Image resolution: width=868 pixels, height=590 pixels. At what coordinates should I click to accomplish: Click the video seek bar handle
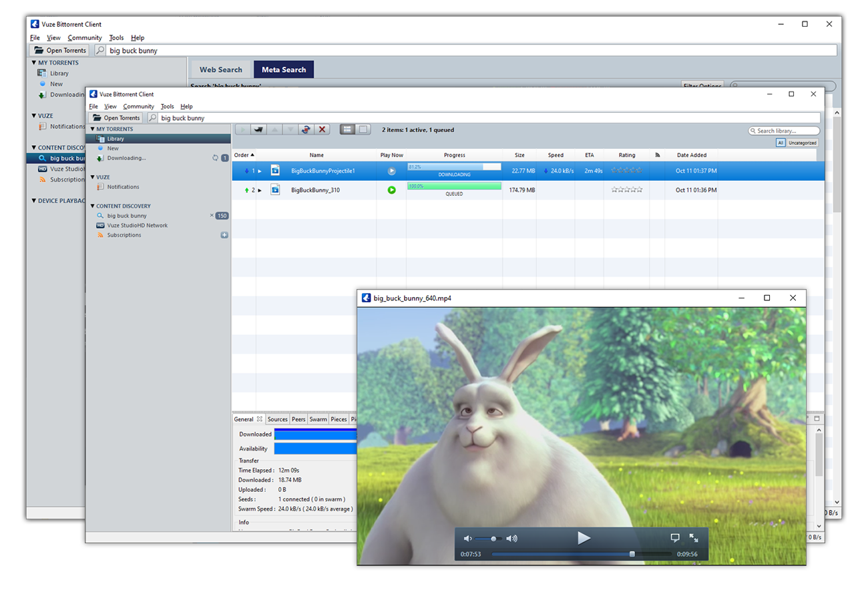point(632,554)
